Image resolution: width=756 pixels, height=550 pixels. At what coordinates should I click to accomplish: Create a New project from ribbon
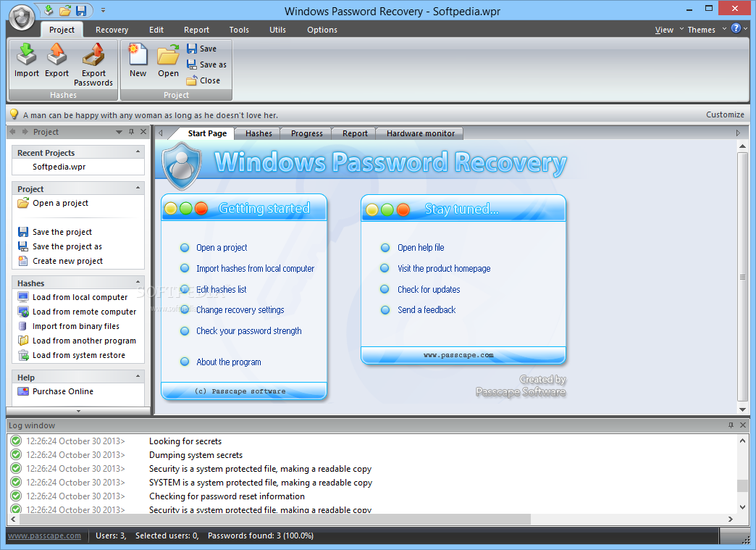click(138, 60)
